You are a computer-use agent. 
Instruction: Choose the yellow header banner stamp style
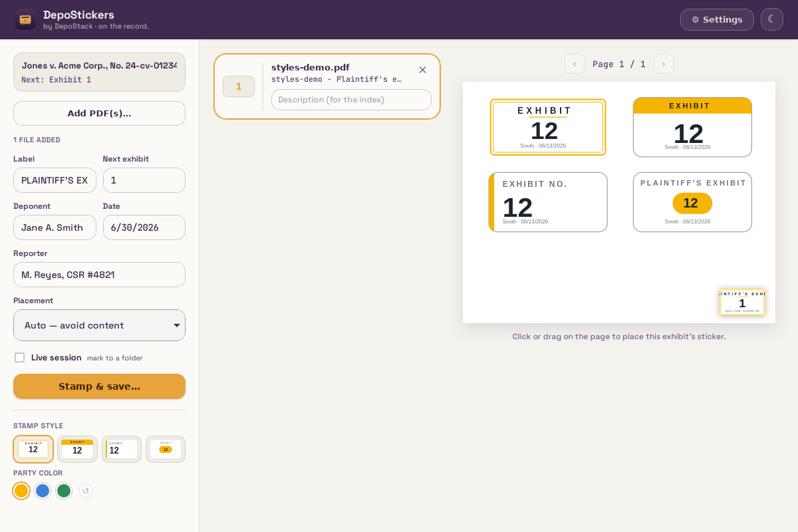click(77, 450)
